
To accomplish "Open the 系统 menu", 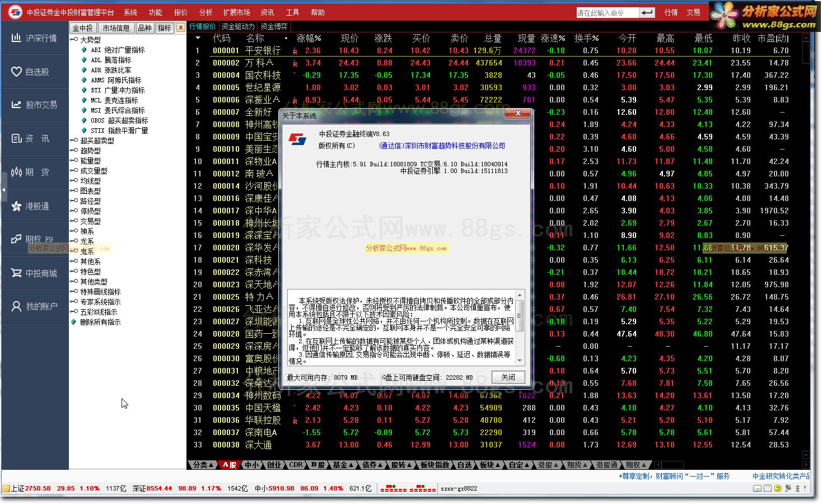I will click(130, 12).
